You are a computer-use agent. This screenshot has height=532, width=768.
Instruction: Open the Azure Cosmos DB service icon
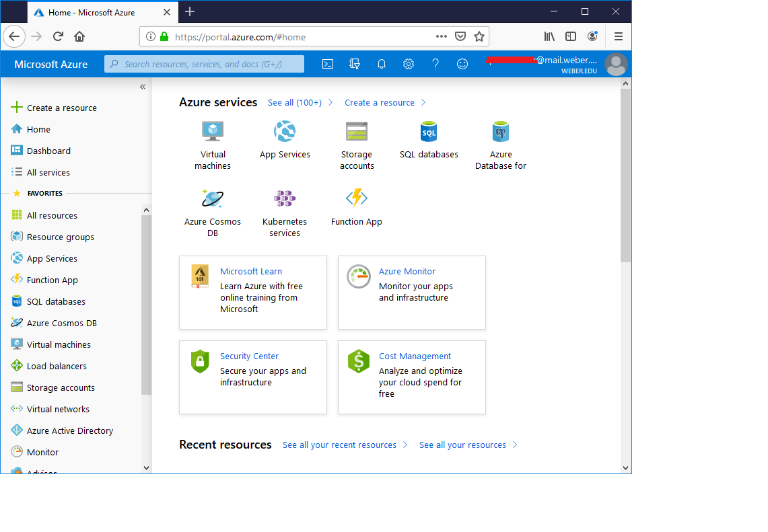coord(213,198)
